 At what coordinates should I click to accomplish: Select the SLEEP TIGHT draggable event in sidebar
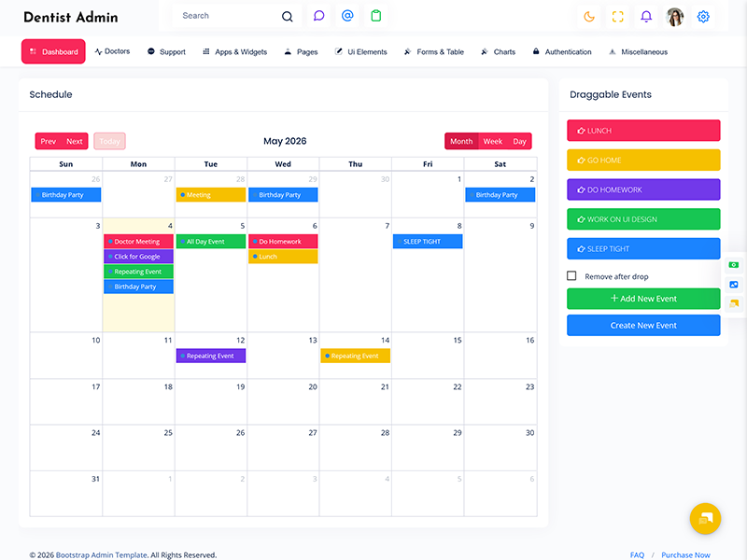pyautogui.click(x=643, y=248)
